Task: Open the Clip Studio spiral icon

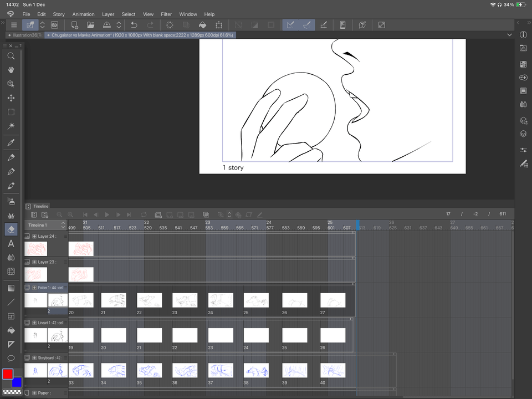Action: [54, 25]
